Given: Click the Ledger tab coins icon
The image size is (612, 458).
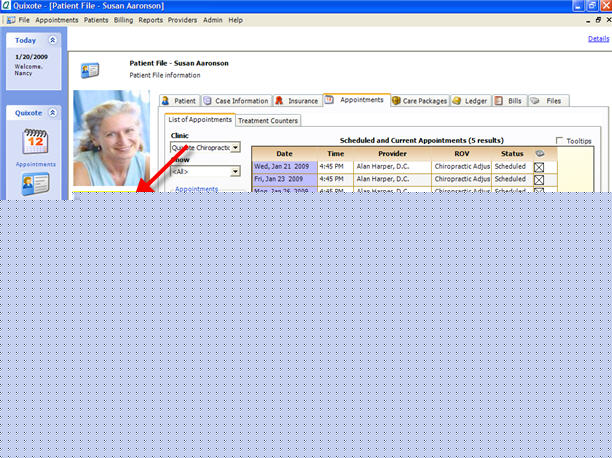Looking at the screenshot, I should click(456, 101).
